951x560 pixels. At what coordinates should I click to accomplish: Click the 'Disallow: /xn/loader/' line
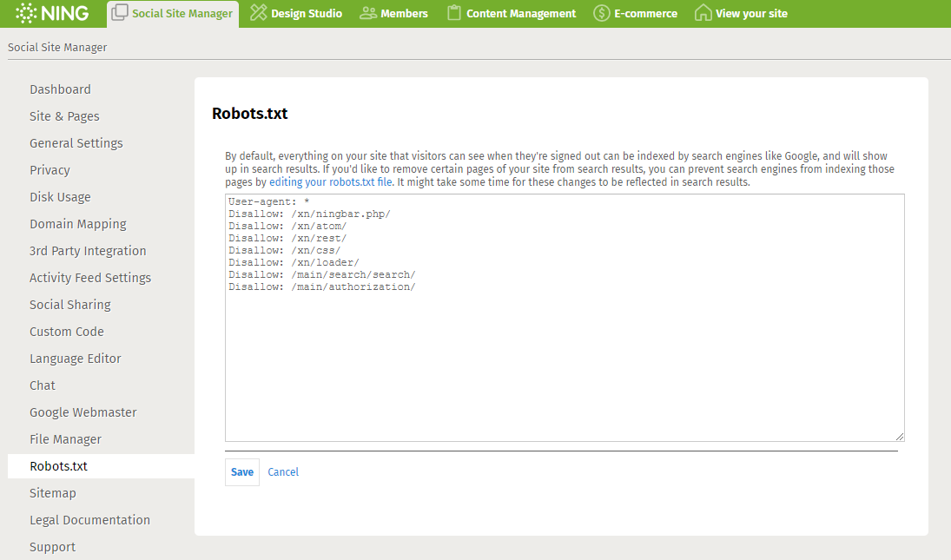294,262
